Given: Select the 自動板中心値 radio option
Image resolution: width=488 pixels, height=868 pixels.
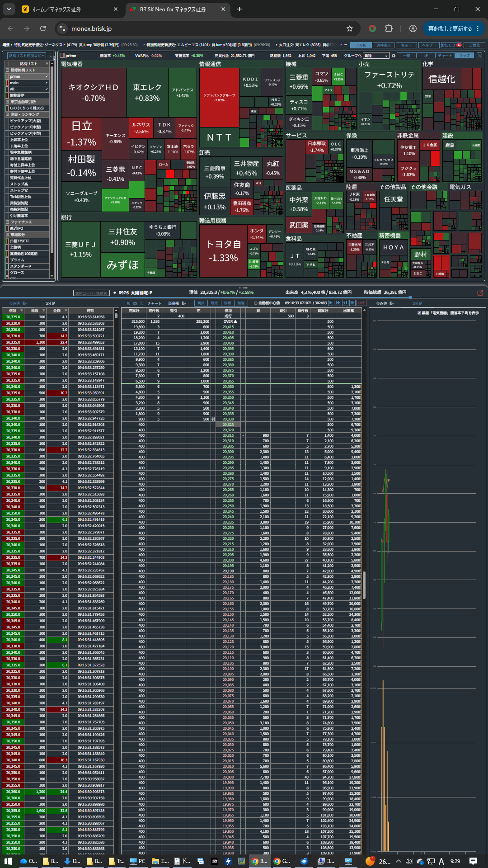Looking at the screenshot, I should [256, 303].
